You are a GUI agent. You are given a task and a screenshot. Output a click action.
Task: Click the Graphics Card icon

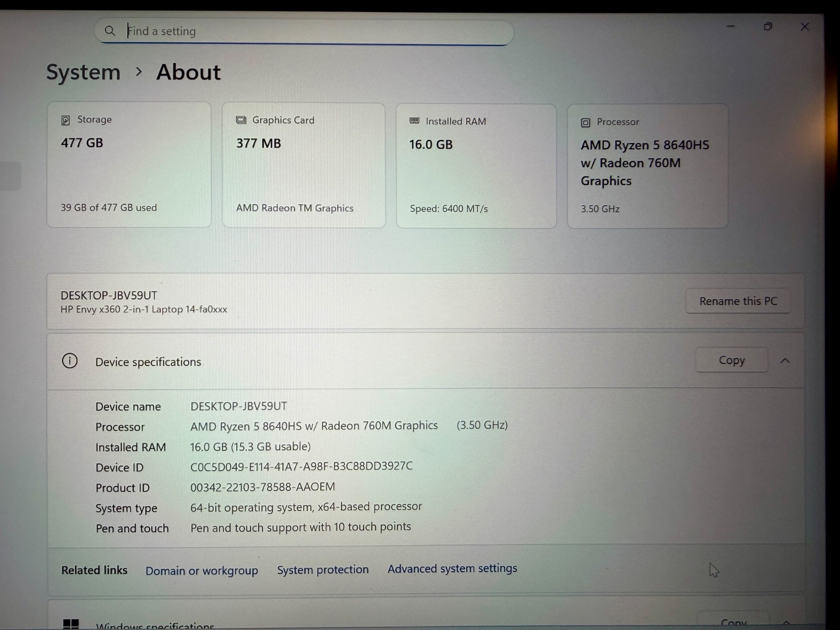[x=241, y=120]
